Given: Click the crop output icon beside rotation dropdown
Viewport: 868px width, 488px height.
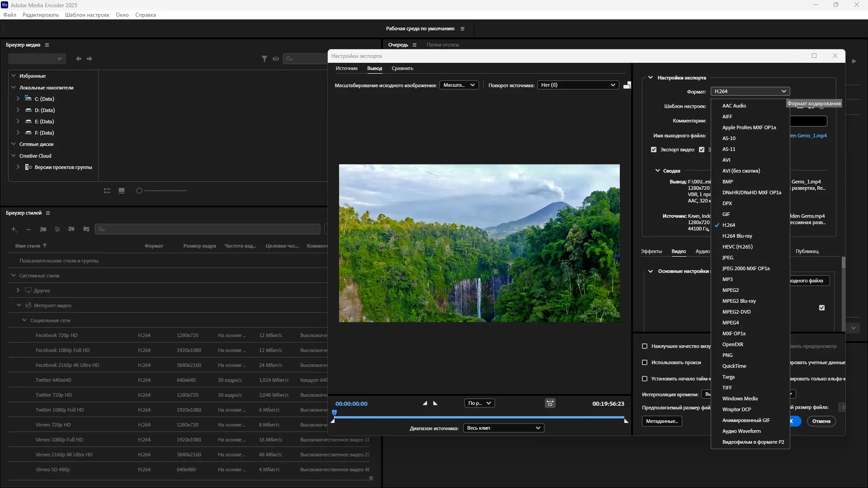Looking at the screenshot, I should click(627, 85).
